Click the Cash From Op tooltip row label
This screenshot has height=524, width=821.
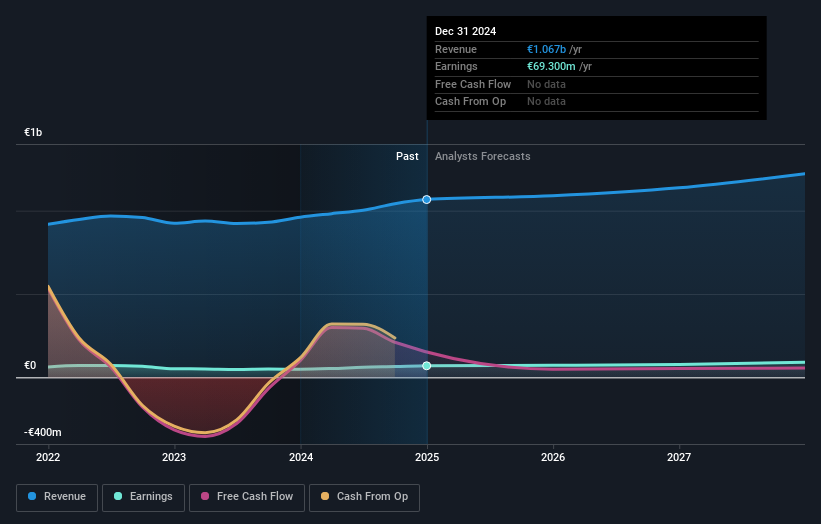470,102
